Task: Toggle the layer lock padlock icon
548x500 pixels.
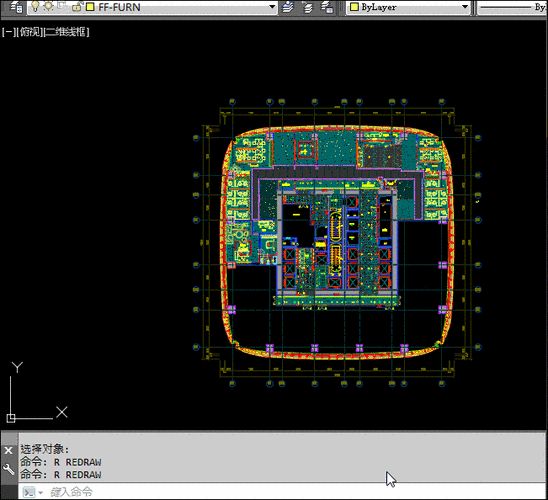Action: 78,7
